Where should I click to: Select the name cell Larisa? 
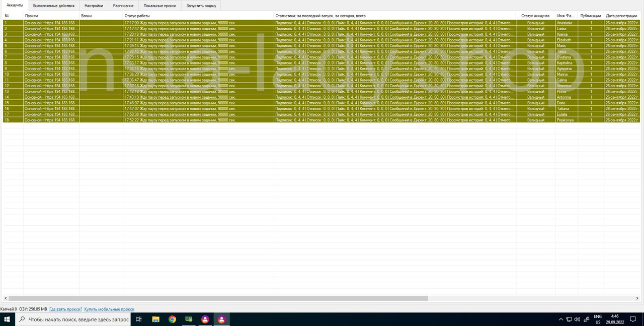(567, 29)
